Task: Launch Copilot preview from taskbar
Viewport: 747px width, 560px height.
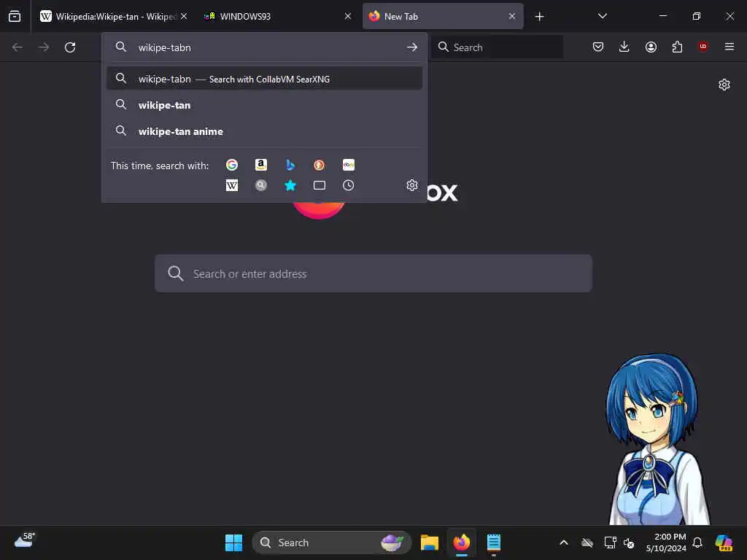Action: click(x=724, y=542)
